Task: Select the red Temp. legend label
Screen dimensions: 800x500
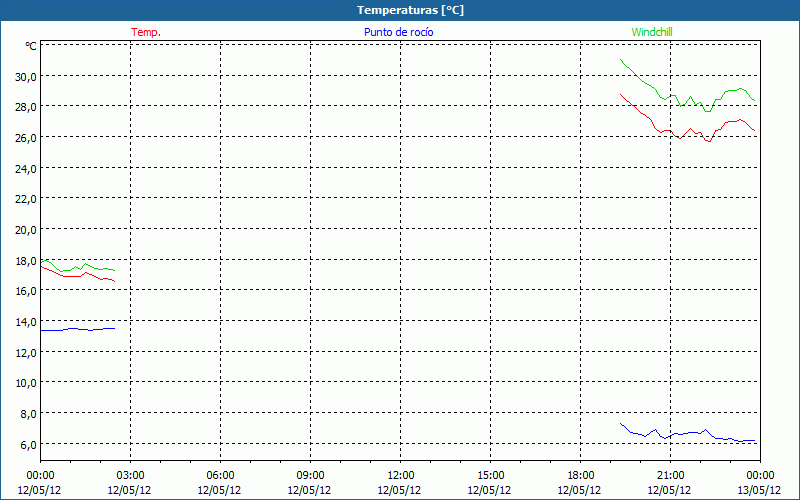Action: point(146,32)
